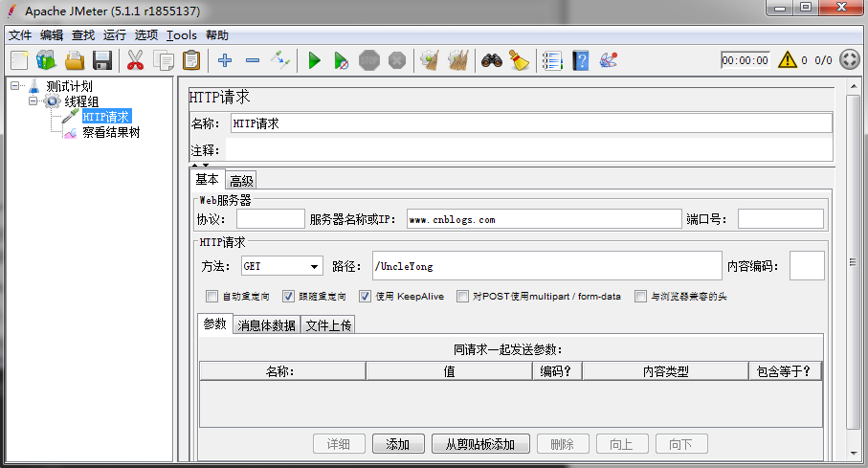Click the JMeter feather title bar icon
The height and width of the screenshot is (468, 868).
click(11, 11)
